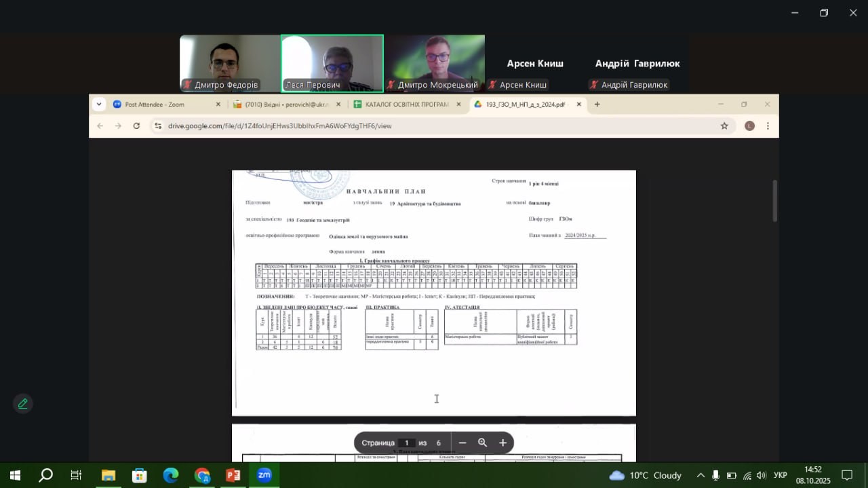Click the magnifier reset zoom icon
This screenshot has height=488, width=868.
(x=482, y=443)
